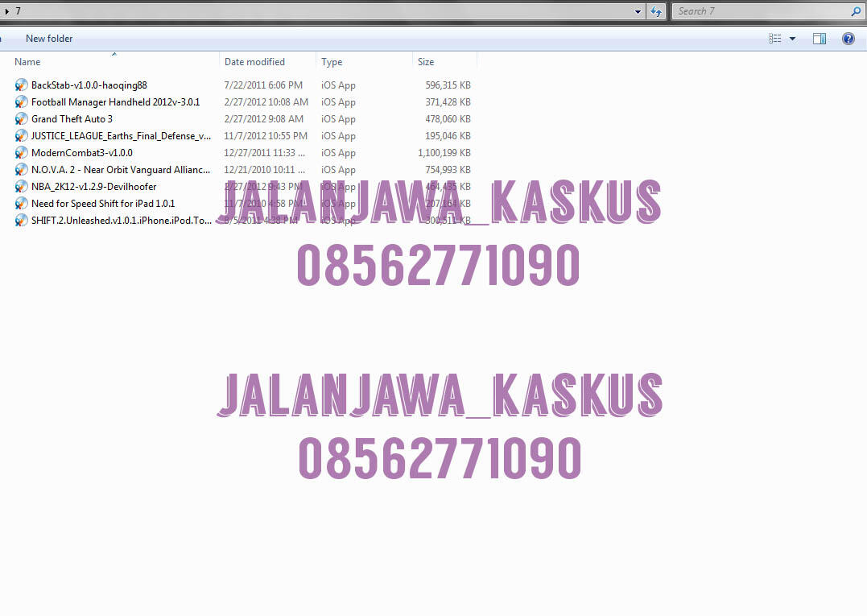Click the BackStab-v1.0.0-haoqing88 file icon
The height and width of the screenshot is (616, 867).
point(21,85)
